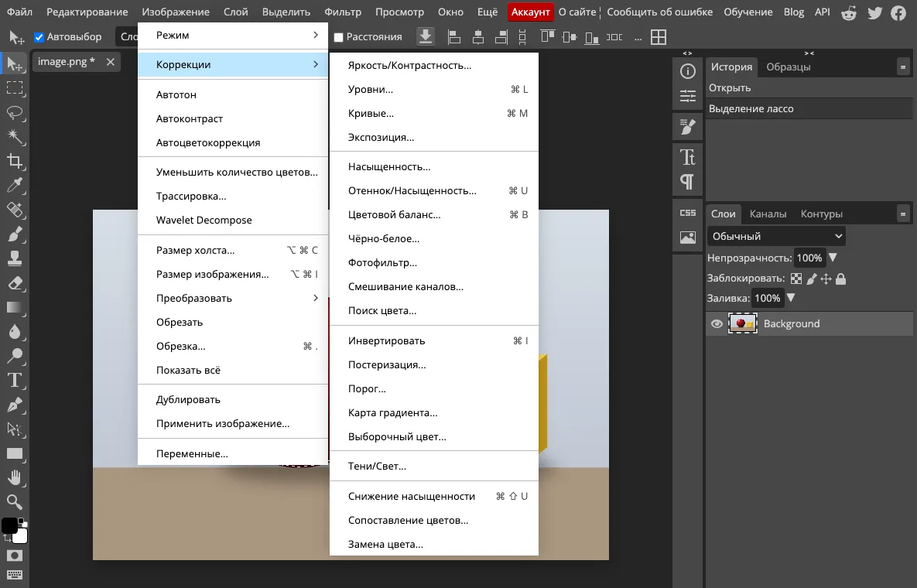Open the Обычный blend mode dropdown
The height and width of the screenshot is (588, 917).
pyautogui.click(x=776, y=236)
